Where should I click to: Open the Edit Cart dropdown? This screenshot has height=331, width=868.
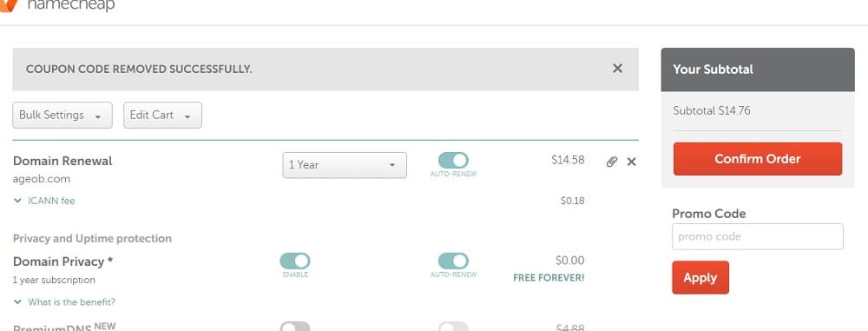(x=163, y=116)
